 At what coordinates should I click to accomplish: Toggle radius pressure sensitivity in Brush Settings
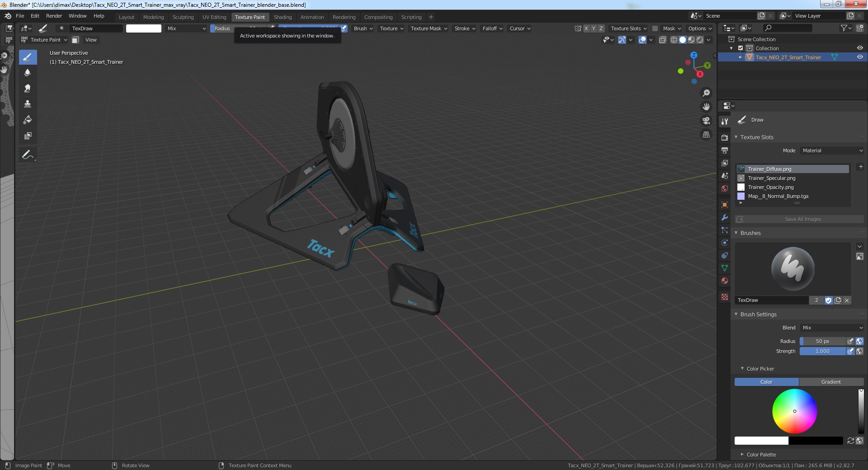click(x=850, y=341)
